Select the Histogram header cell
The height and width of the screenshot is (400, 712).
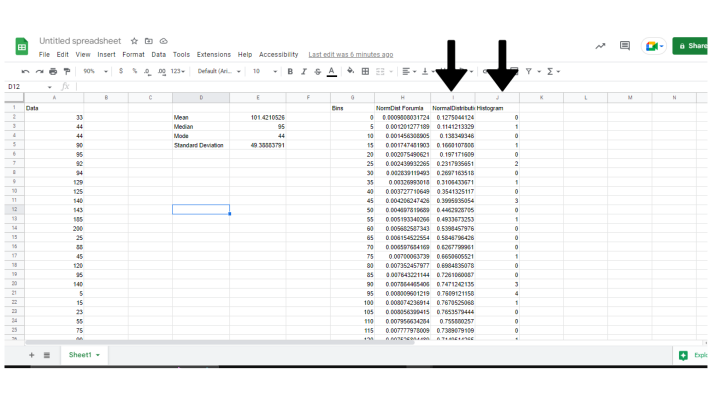click(497, 108)
